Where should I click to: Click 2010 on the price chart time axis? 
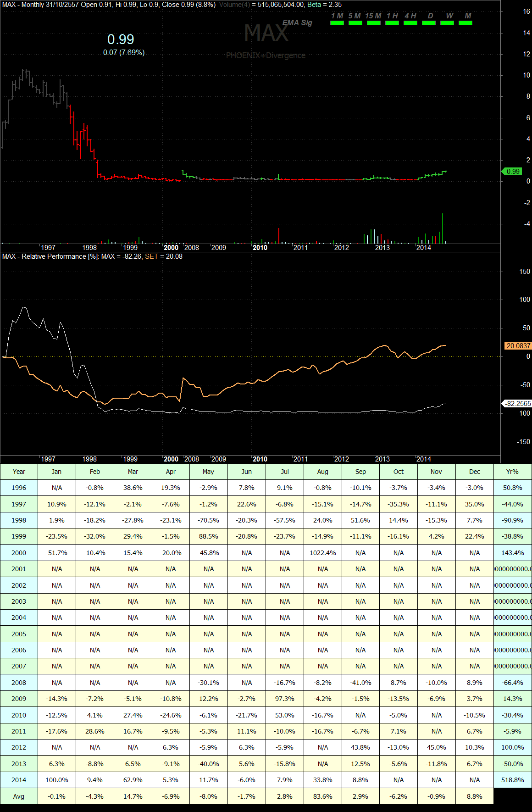pos(260,248)
